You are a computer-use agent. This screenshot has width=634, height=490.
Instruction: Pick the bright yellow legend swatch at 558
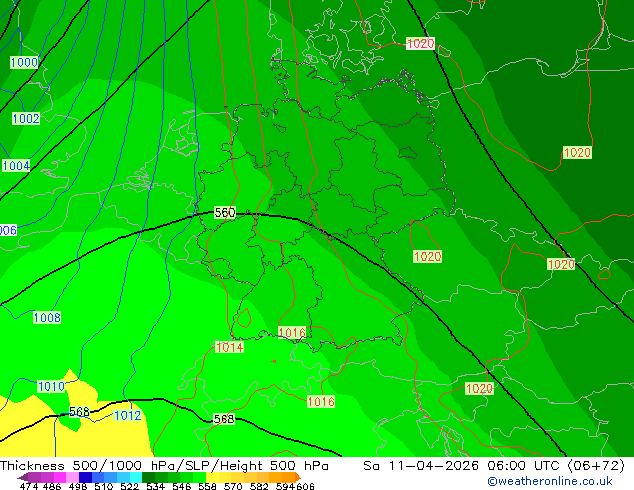click(x=212, y=477)
